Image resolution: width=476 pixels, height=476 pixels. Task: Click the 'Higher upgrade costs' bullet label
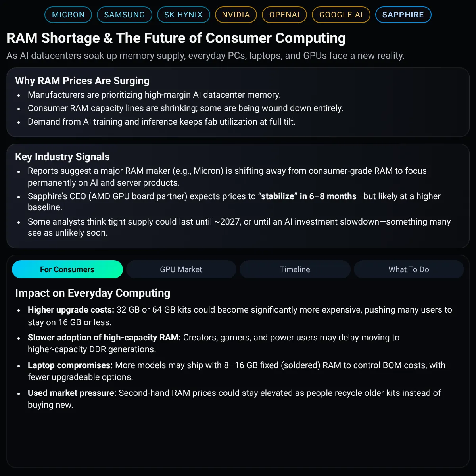tap(71, 310)
